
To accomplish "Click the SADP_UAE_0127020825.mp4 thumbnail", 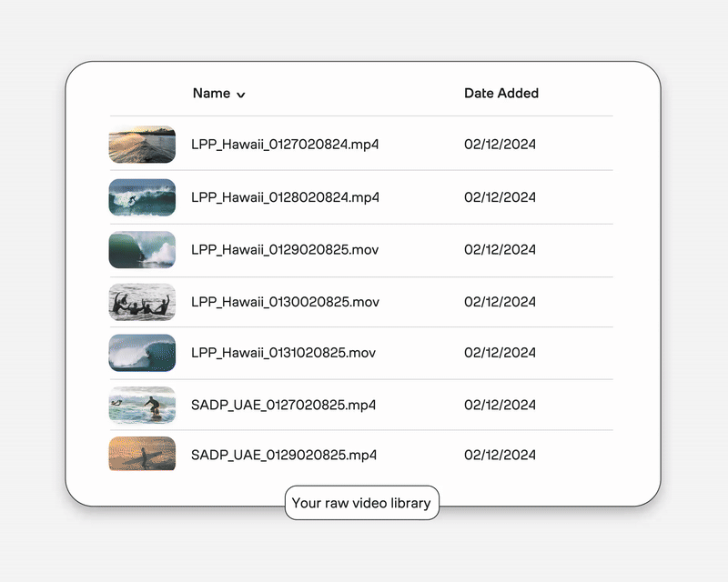I will pos(142,405).
